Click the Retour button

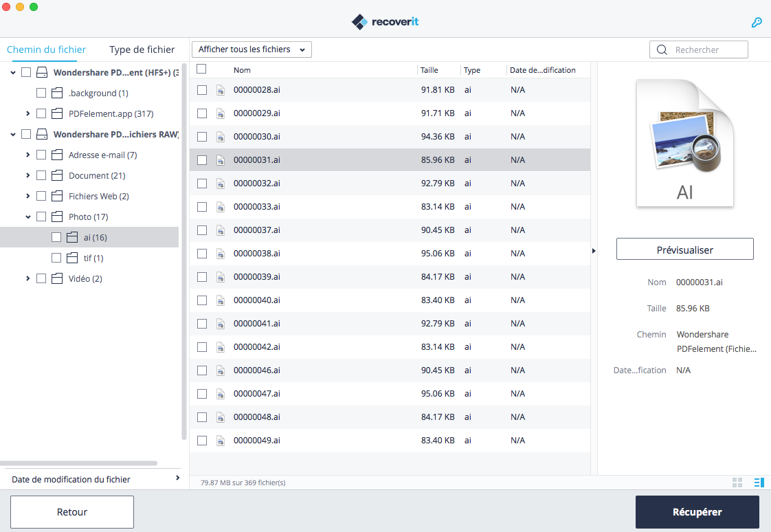coord(71,512)
